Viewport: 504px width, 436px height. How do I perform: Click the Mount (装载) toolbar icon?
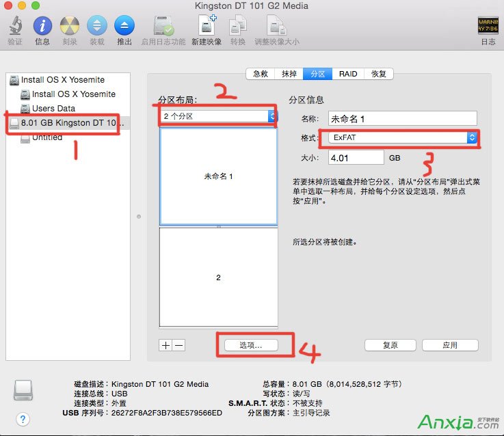point(96,26)
